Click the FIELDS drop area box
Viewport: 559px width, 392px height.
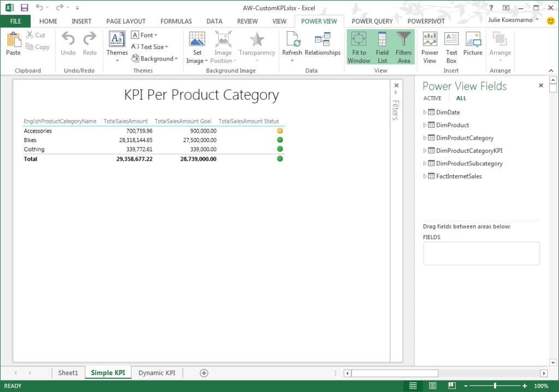pos(481,254)
